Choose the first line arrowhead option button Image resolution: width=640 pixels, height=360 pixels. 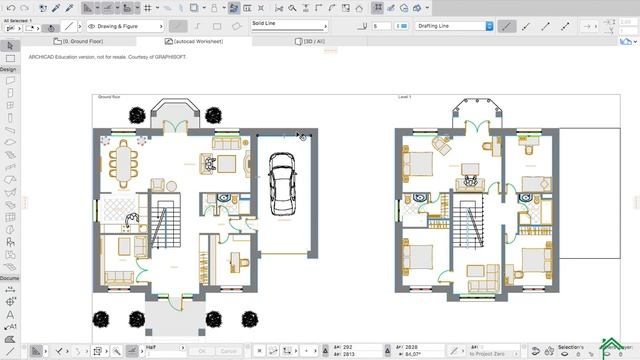click(x=507, y=27)
